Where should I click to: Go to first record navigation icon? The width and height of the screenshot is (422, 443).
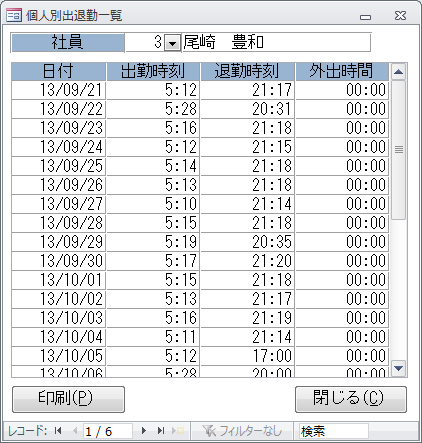pos(58,431)
